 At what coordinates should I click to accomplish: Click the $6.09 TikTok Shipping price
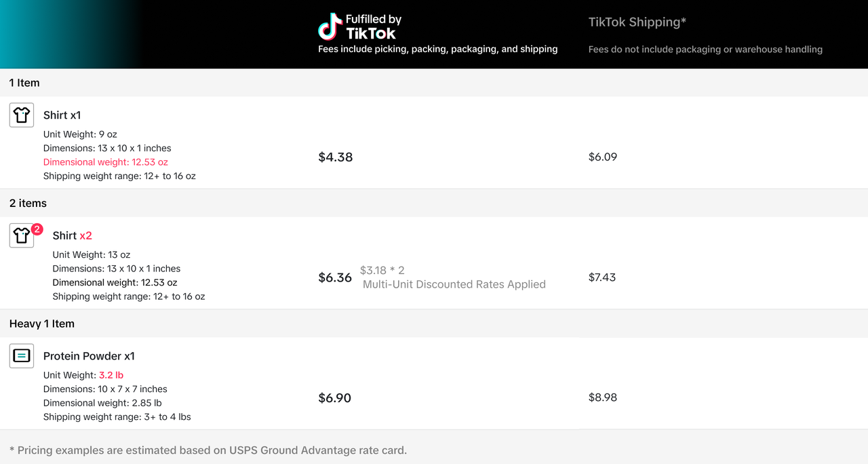[x=603, y=157]
